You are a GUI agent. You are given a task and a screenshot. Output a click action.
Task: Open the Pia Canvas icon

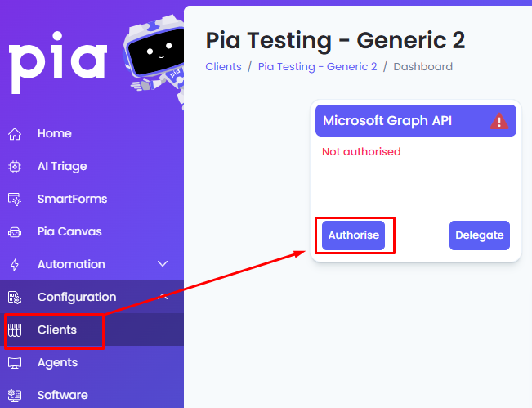point(15,232)
